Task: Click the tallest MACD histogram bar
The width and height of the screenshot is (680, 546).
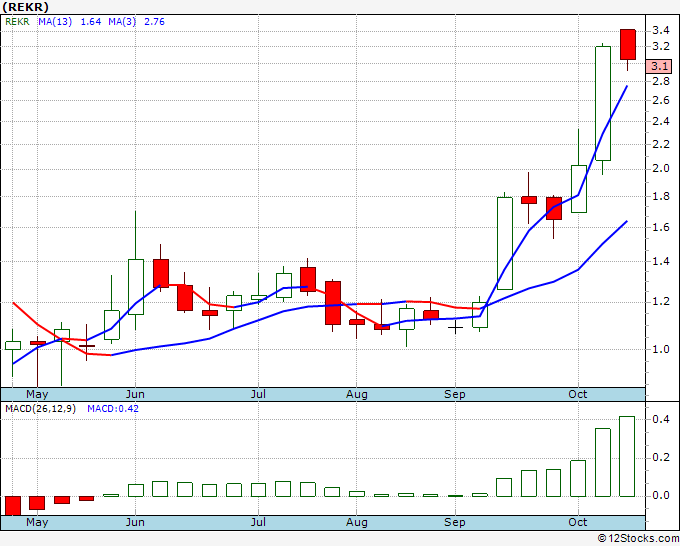Action: click(627, 456)
